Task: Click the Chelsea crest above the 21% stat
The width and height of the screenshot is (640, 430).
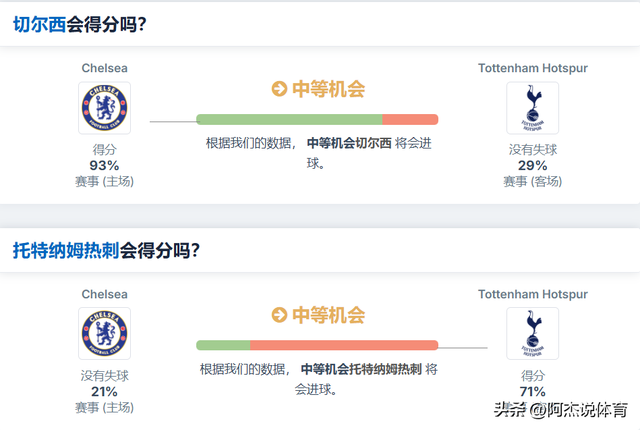Action: (104, 334)
